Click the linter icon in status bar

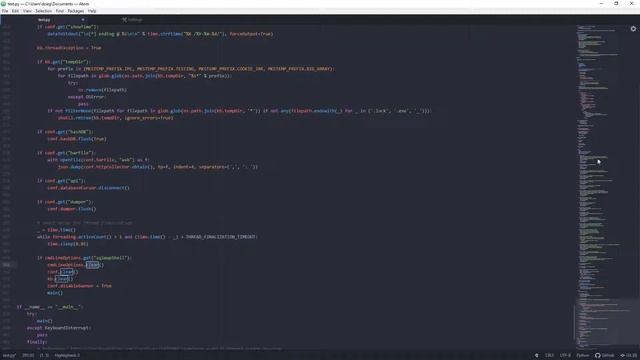[536, 356]
